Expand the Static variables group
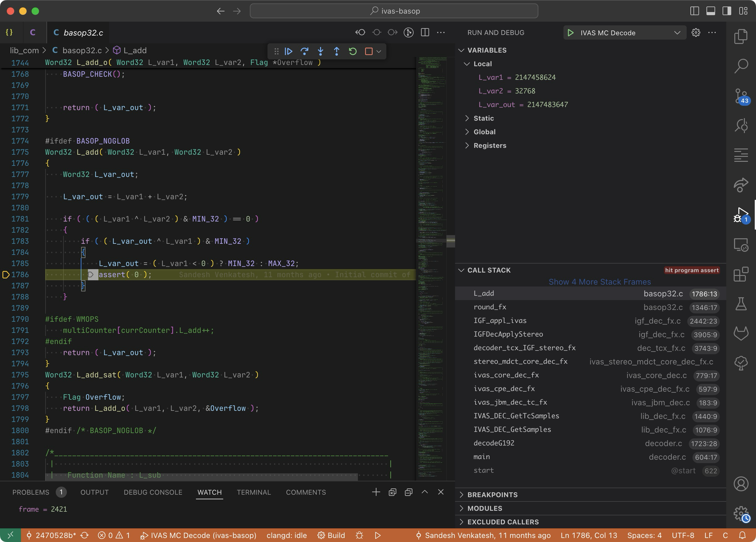Screen dimensions: 756x542 [x=483, y=118]
